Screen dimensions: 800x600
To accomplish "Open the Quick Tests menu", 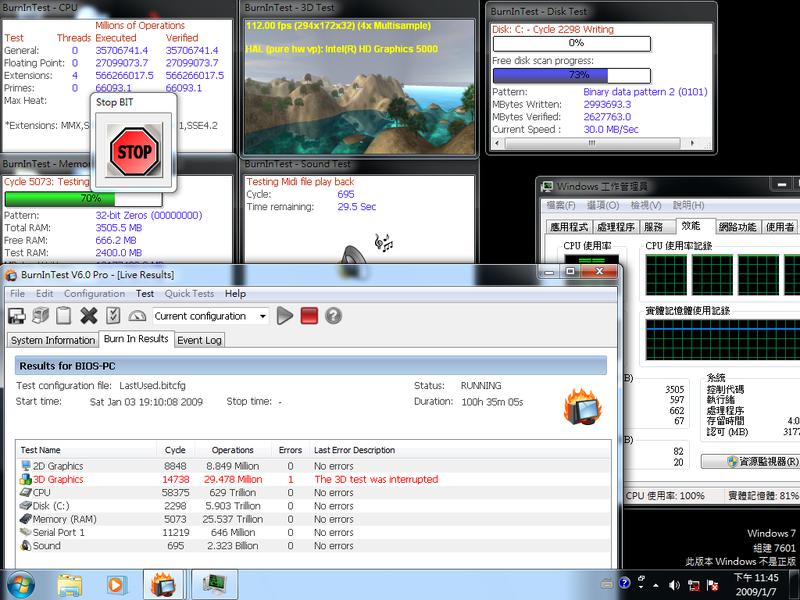I will coord(189,293).
